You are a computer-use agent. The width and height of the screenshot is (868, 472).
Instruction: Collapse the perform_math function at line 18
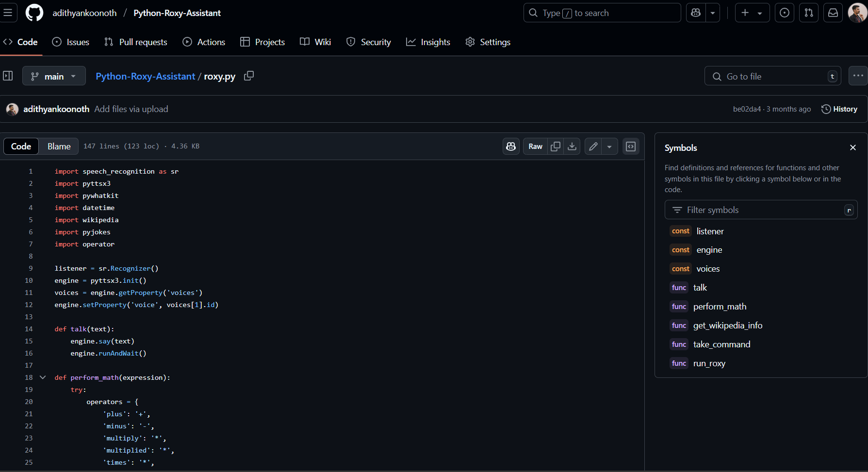pyautogui.click(x=43, y=377)
